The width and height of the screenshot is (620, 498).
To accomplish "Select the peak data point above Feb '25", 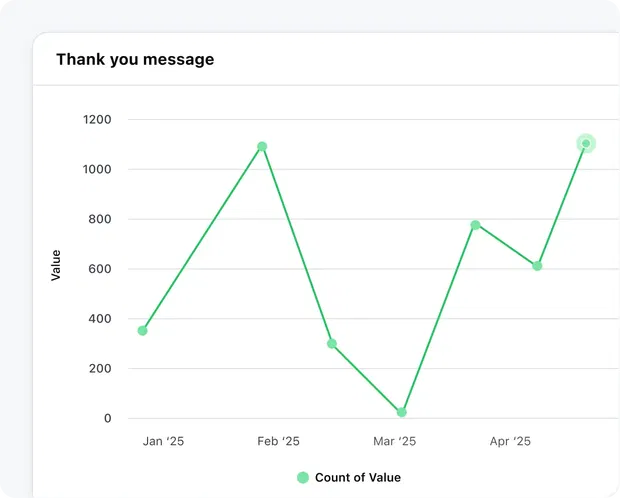I will [262, 147].
